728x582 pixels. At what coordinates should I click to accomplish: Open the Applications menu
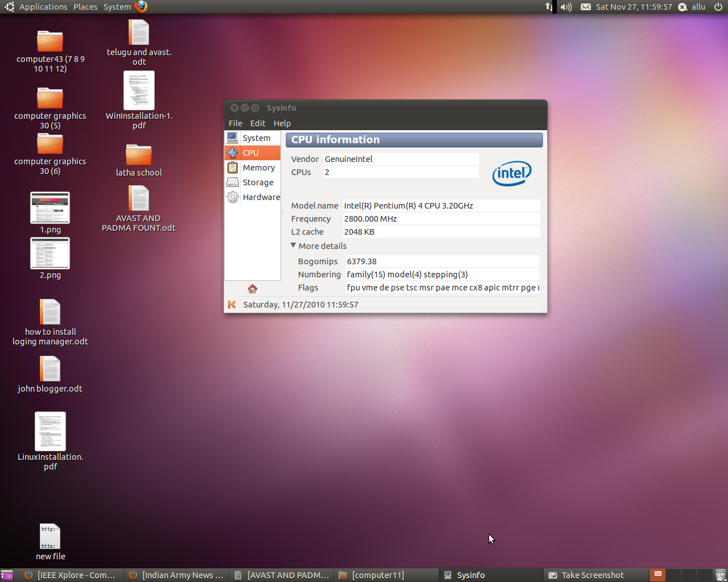pos(43,6)
